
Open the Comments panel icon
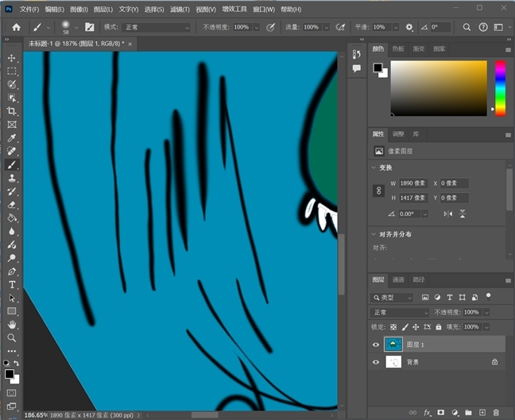point(356,68)
